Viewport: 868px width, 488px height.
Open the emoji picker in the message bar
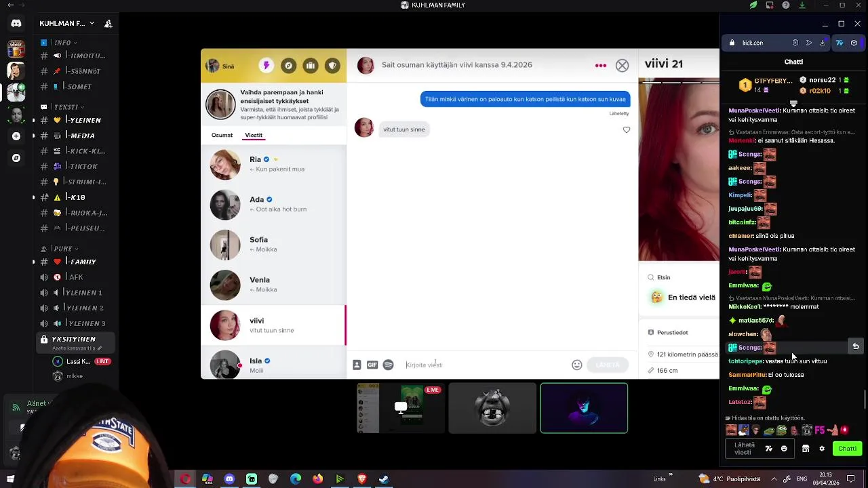pyautogui.click(x=577, y=365)
